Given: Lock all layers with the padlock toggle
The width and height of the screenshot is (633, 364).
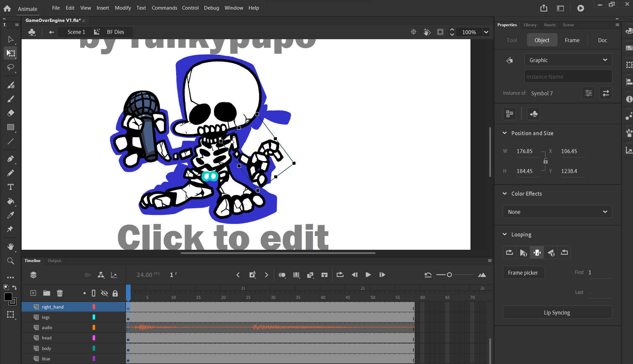Looking at the screenshot, I should coord(115,293).
